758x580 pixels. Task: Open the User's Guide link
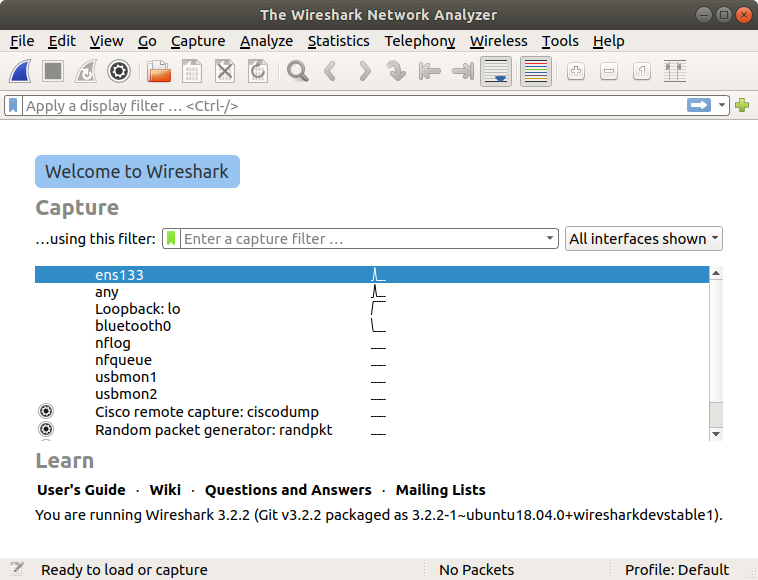click(x=81, y=490)
